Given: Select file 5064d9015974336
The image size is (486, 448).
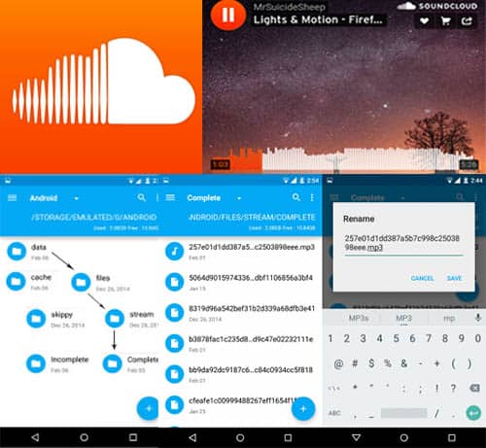Looking at the screenshot, I should coord(240,282).
